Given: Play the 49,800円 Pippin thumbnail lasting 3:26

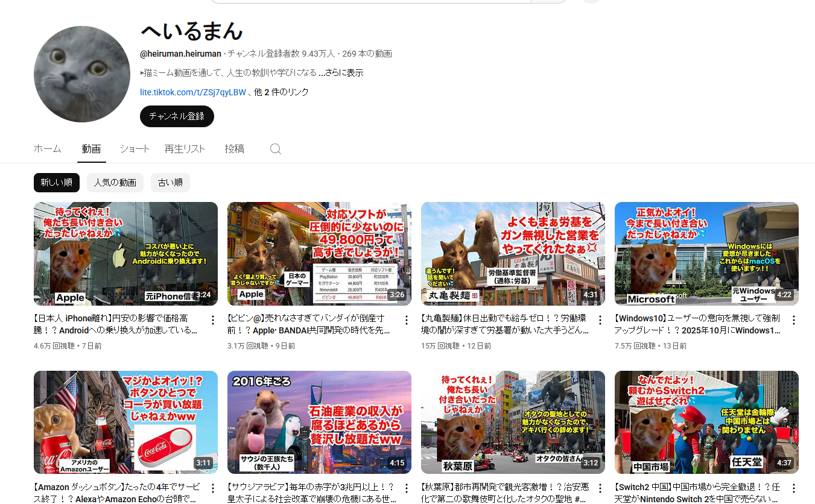Looking at the screenshot, I should [319, 254].
